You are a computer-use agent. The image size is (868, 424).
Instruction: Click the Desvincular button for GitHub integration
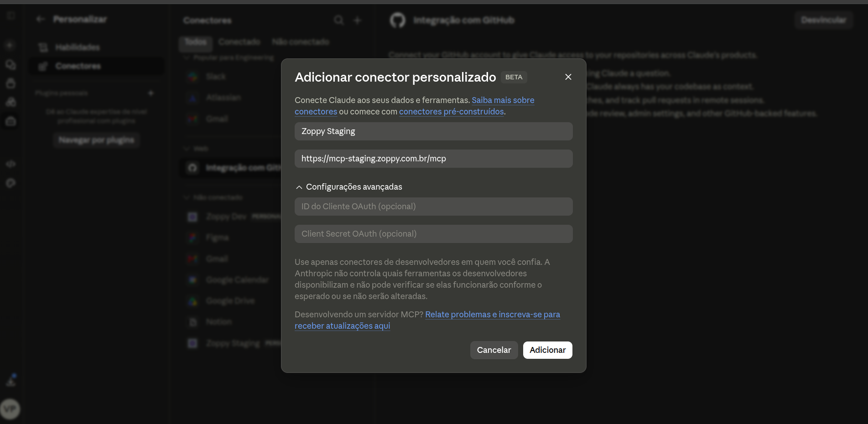(823, 20)
